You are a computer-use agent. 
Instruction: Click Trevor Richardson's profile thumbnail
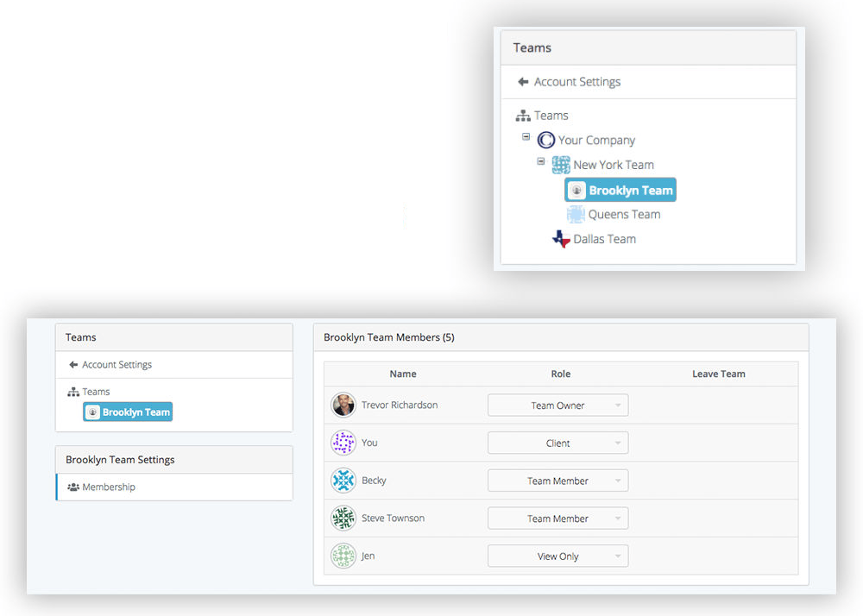343,405
